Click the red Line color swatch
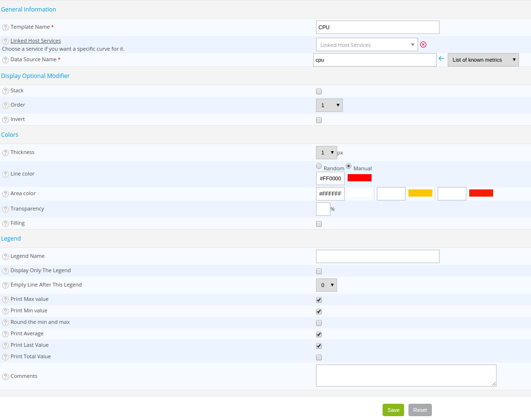 359,178
